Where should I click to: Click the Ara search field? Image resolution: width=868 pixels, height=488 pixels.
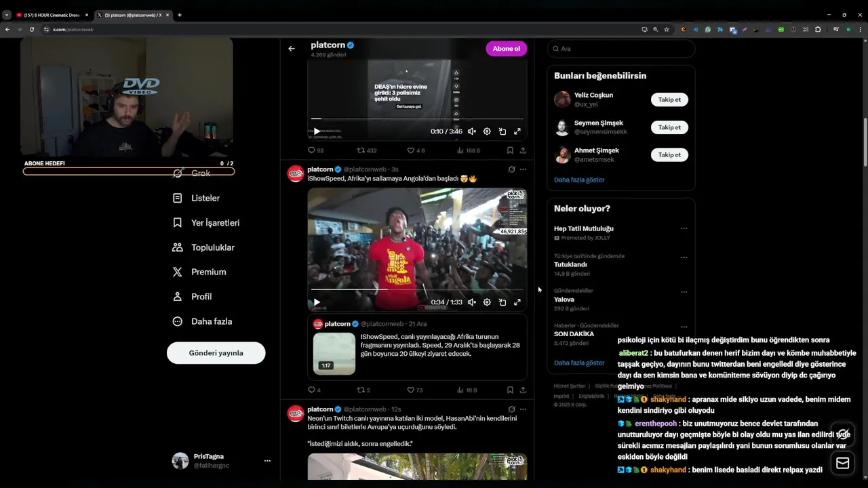tap(621, 49)
